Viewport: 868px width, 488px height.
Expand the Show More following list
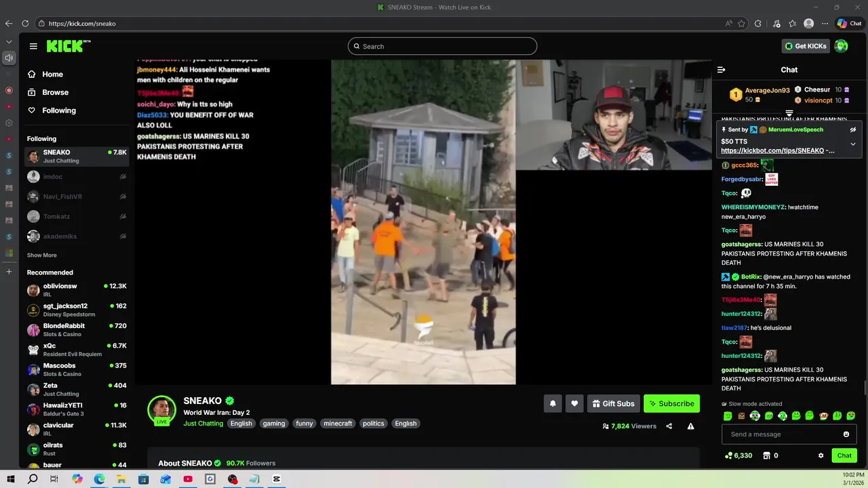42,256
